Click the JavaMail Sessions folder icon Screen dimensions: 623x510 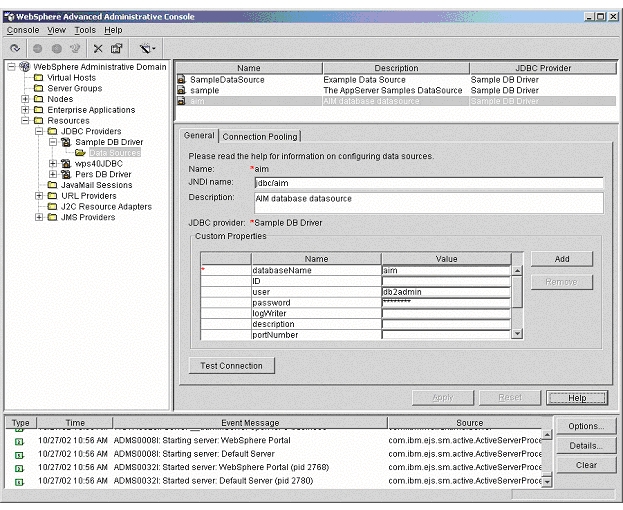click(52, 185)
